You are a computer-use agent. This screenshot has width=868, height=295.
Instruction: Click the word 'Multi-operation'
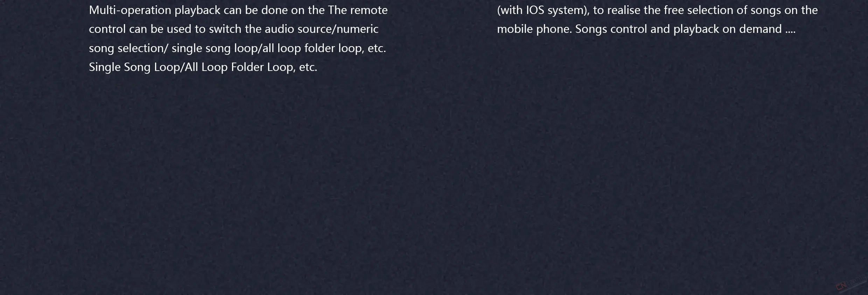(130, 10)
